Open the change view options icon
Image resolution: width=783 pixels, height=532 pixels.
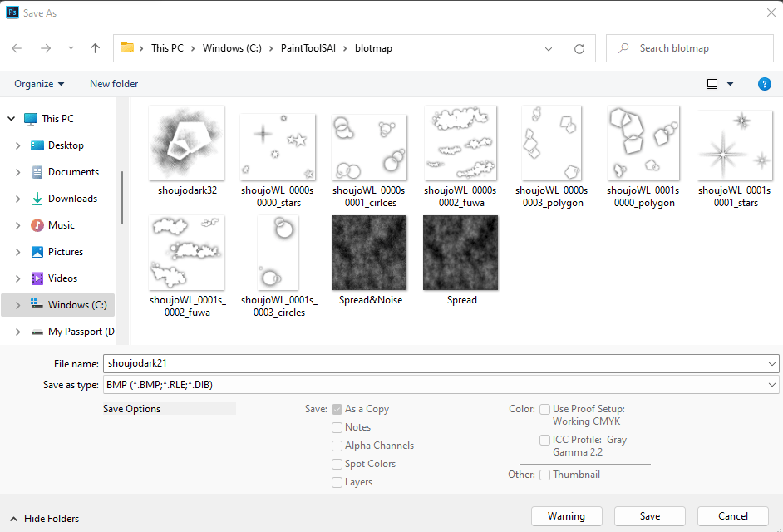pyautogui.click(x=713, y=84)
